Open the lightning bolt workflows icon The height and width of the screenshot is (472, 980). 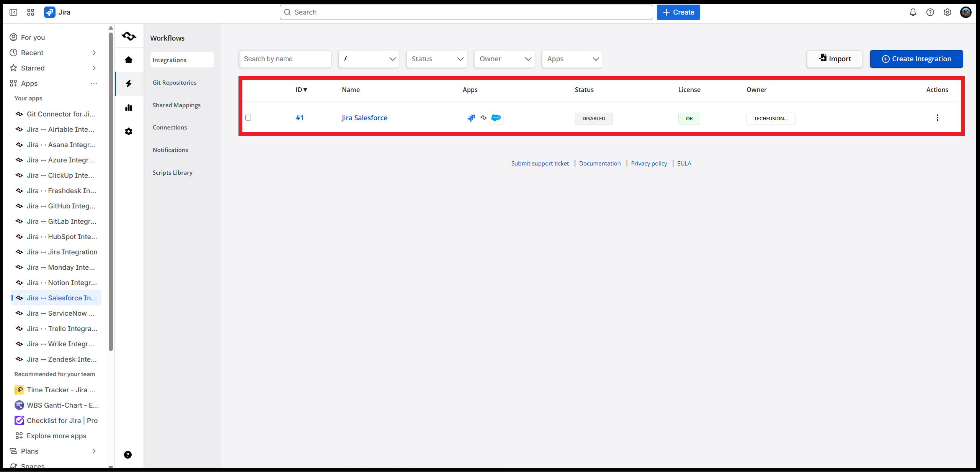click(x=129, y=84)
